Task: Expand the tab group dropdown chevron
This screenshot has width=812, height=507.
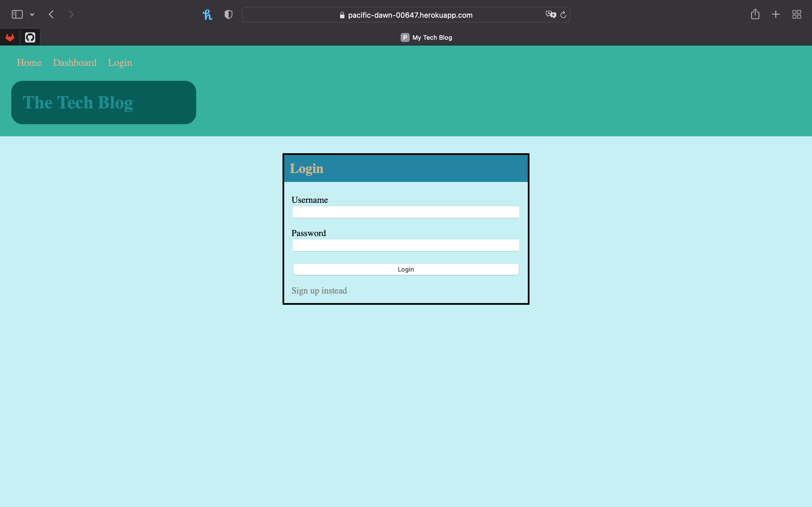Action: [32, 14]
